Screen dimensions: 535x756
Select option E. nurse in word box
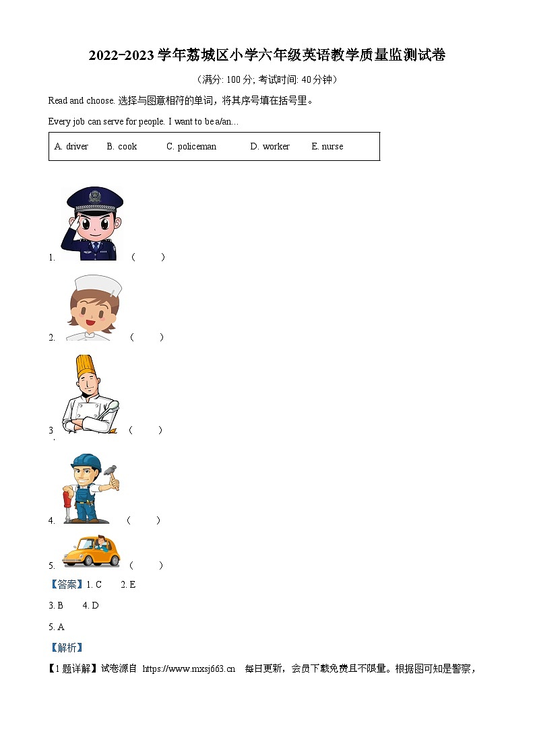click(x=327, y=146)
